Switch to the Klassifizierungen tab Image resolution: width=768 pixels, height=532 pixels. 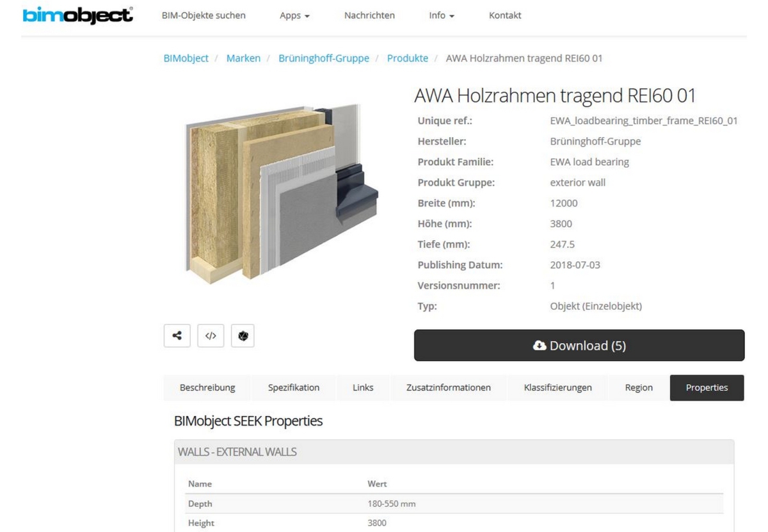[558, 388]
